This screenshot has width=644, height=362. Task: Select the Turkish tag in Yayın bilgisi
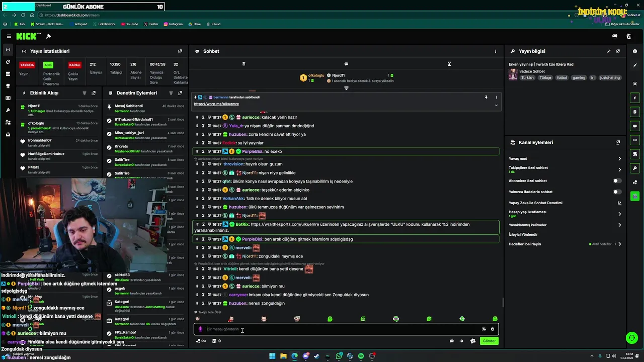527,78
